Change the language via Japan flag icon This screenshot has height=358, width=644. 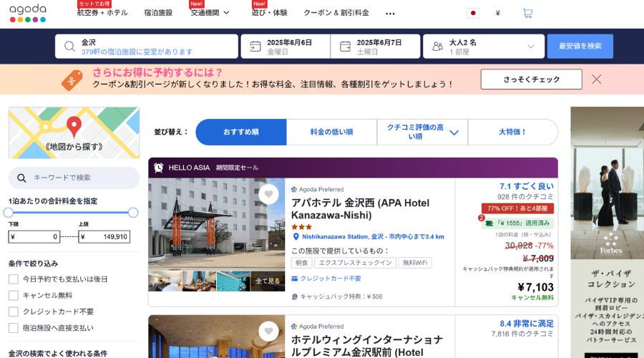coord(473,13)
